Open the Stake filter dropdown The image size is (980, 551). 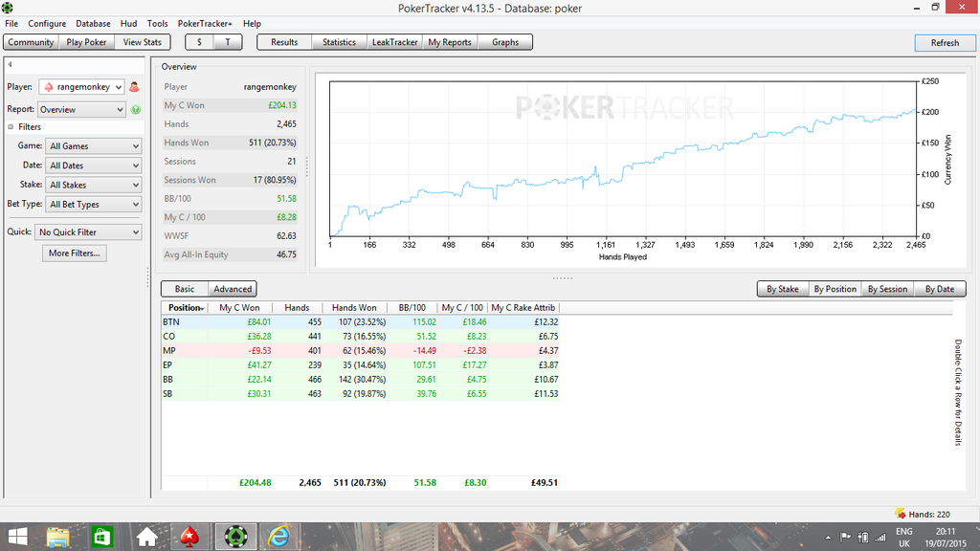click(94, 185)
